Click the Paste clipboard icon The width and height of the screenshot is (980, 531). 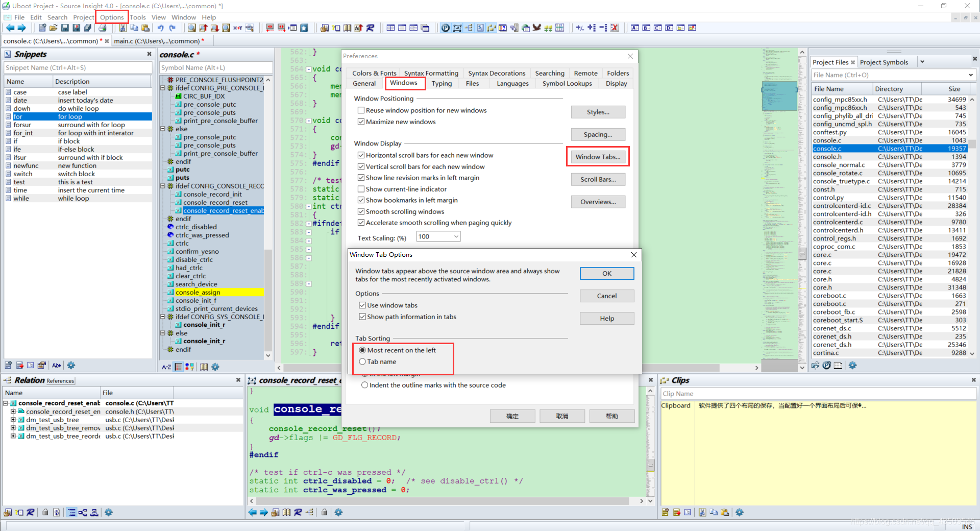pyautogui.click(x=145, y=28)
